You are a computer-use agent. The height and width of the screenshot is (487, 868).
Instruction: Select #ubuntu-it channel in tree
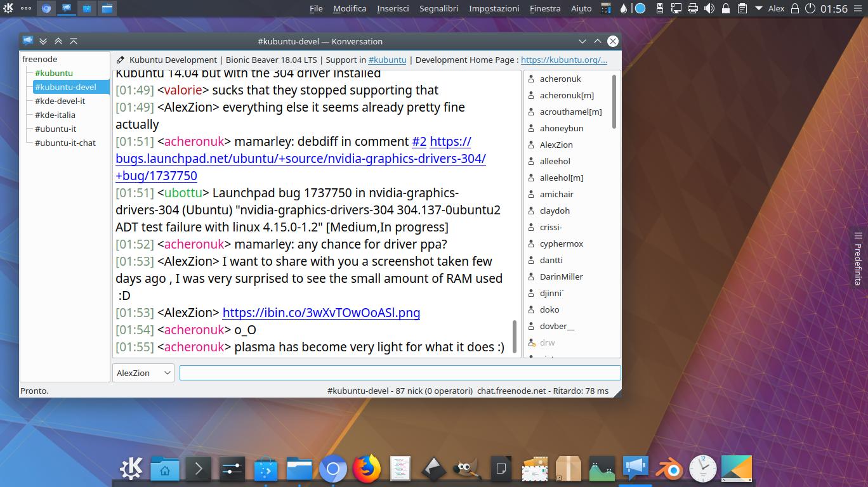click(55, 129)
